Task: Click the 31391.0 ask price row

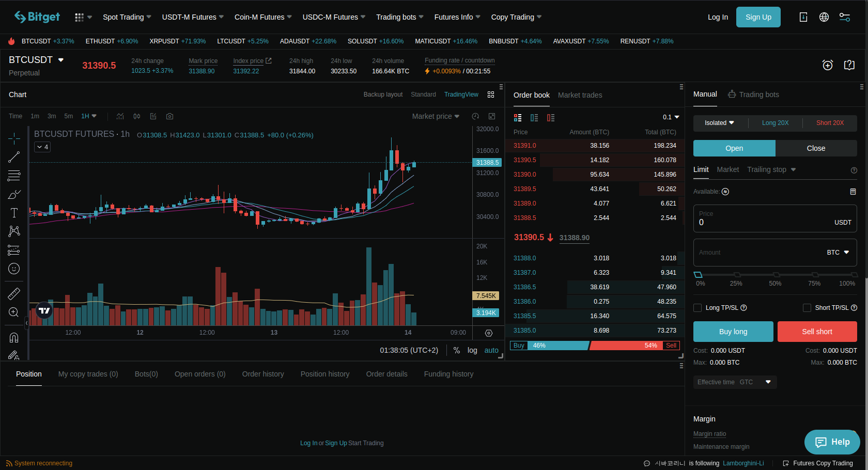Action: [x=595, y=146]
